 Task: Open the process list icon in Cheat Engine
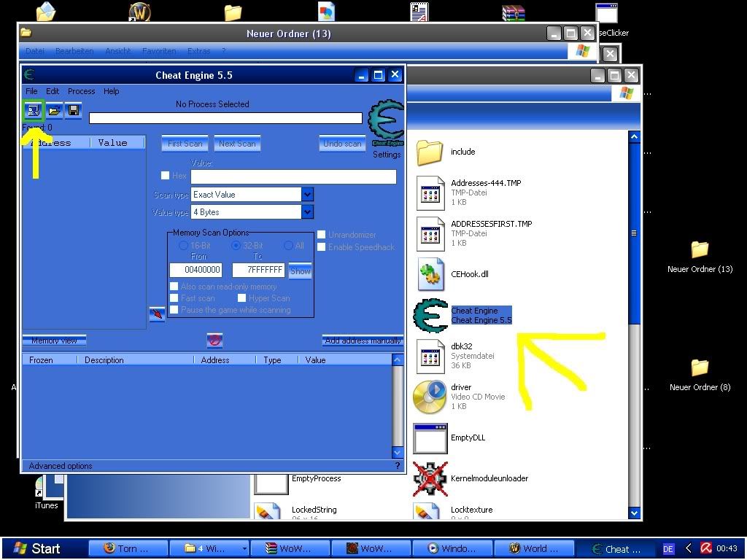coord(34,111)
